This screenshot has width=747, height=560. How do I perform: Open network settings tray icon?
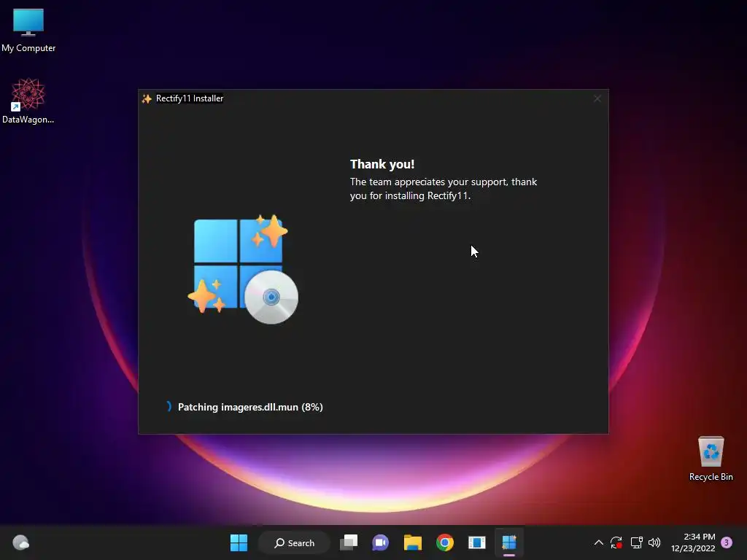coord(636,542)
